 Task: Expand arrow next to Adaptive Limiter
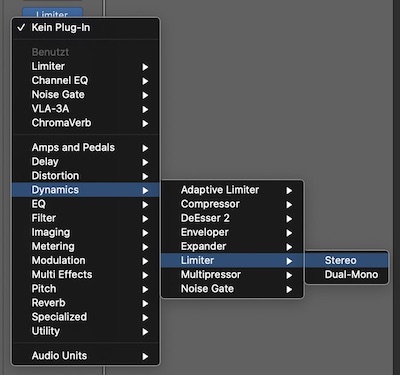point(289,190)
